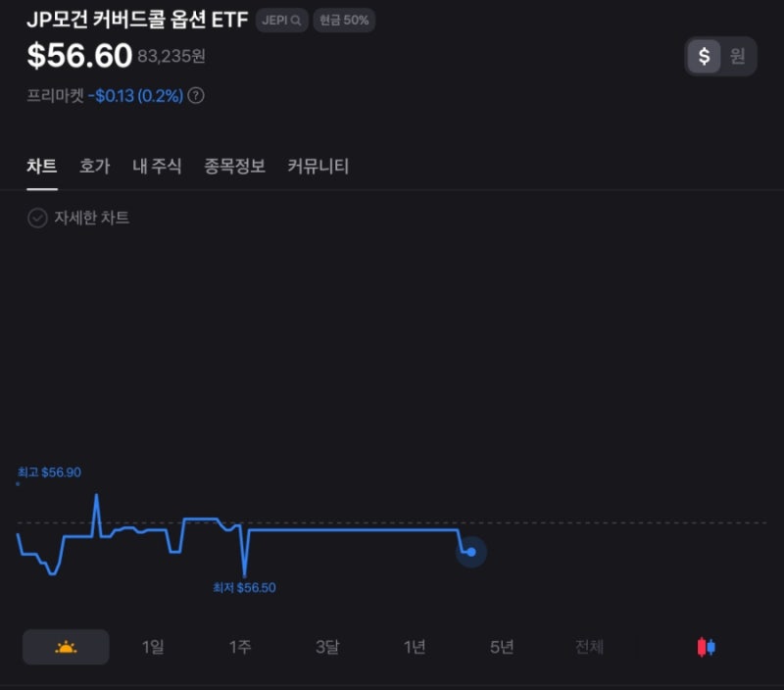Toggle price display to 원 currency
784x690 pixels.
click(x=741, y=57)
